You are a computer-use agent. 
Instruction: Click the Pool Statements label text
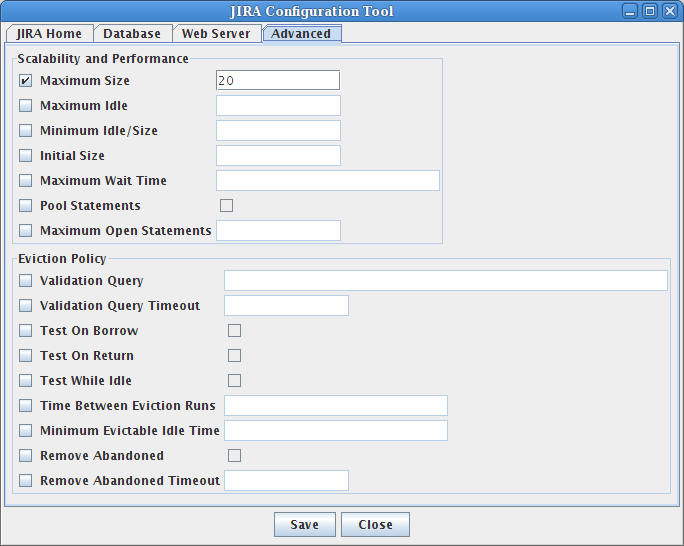[90, 205]
